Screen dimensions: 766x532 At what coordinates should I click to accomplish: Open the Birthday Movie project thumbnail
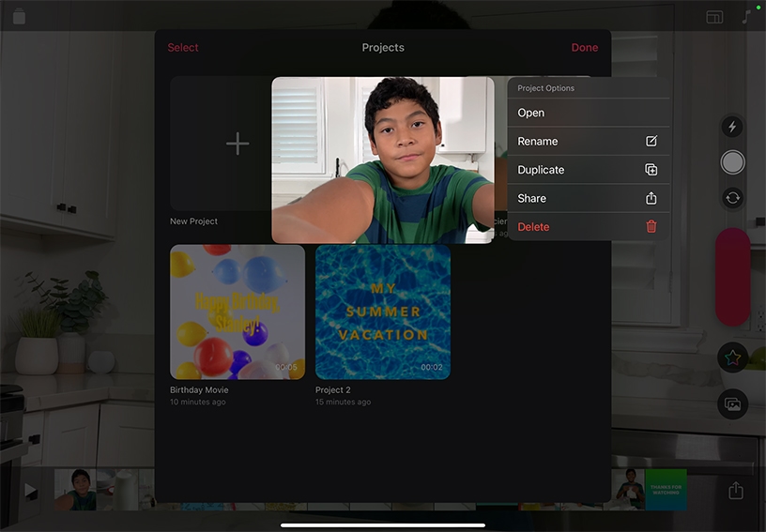point(237,312)
